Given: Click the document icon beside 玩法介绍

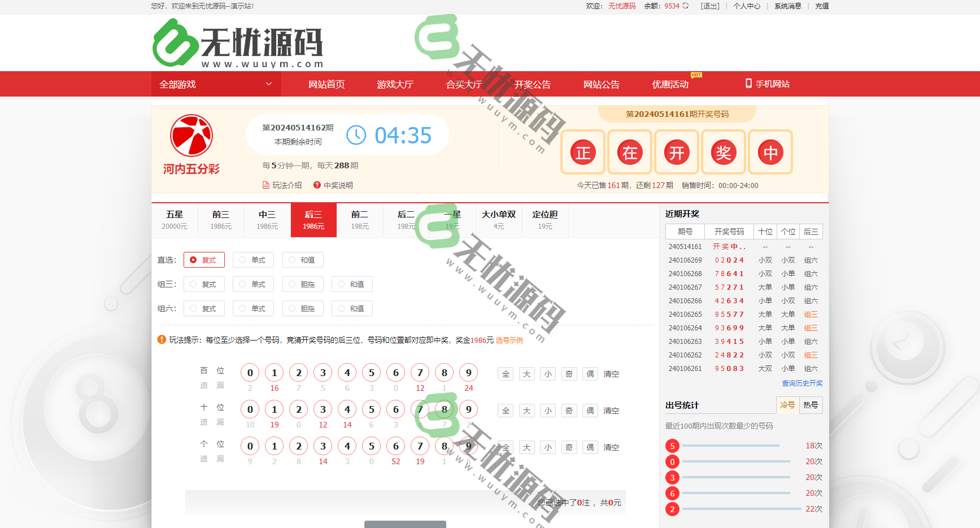Looking at the screenshot, I should [265, 185].
